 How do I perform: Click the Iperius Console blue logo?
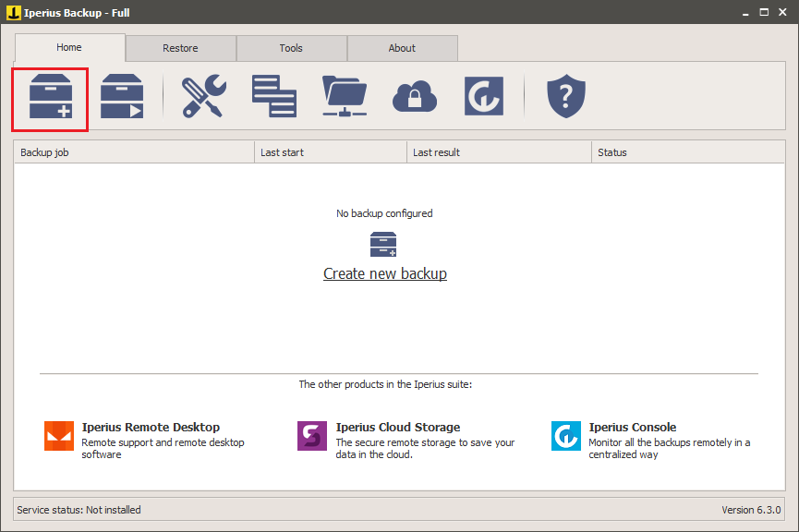coord(566,436)
